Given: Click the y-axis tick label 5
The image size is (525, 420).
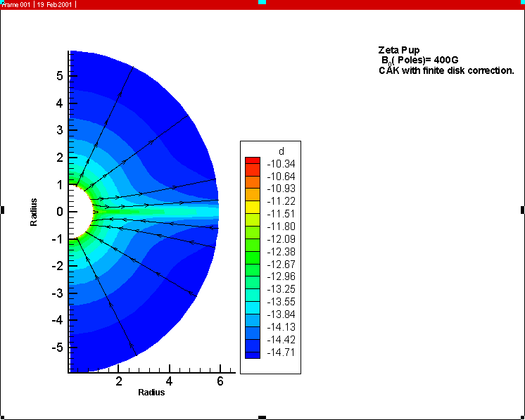Looking at the screenshot, I should coord(61,76).
